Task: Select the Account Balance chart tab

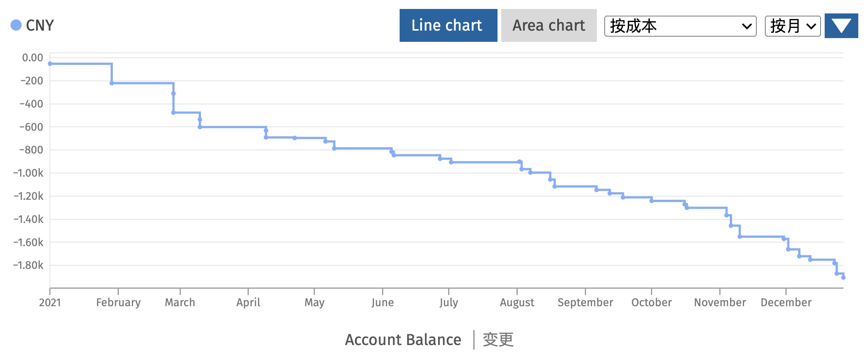Action: 403,339
